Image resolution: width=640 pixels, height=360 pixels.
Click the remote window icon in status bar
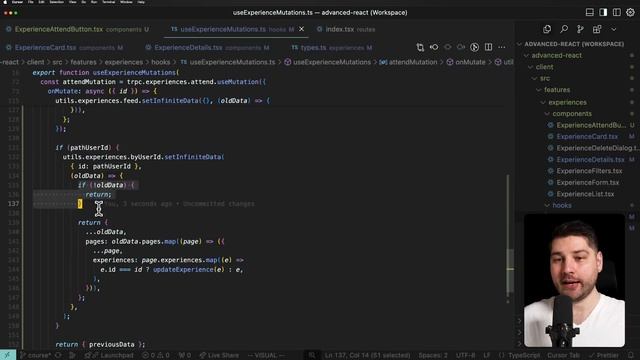(x=8, y=355)
